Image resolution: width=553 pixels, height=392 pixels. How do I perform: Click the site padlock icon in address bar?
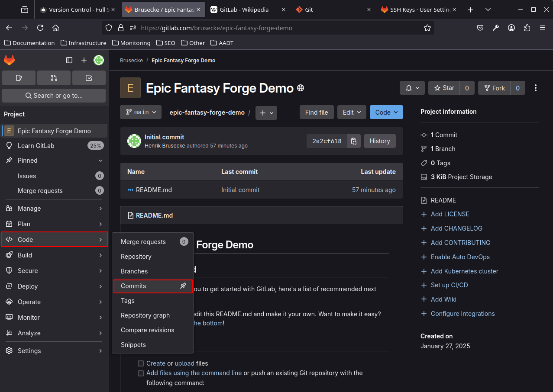click(x=121, y=28)
